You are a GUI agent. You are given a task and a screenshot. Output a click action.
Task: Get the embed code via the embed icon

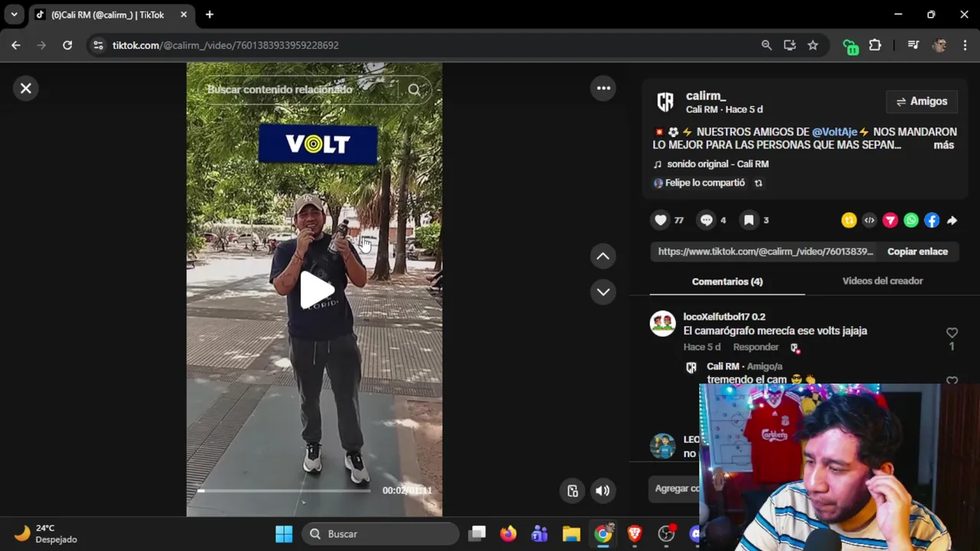(869, 220)
